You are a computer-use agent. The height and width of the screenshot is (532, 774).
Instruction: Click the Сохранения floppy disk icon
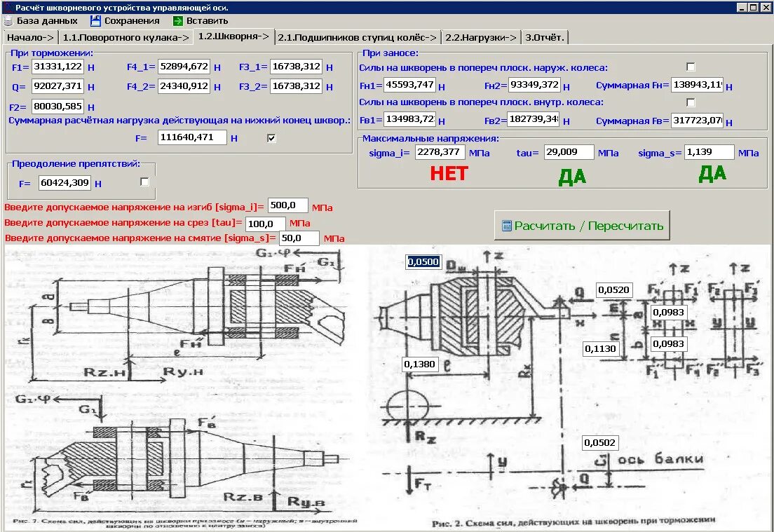(x=96, y=21)
